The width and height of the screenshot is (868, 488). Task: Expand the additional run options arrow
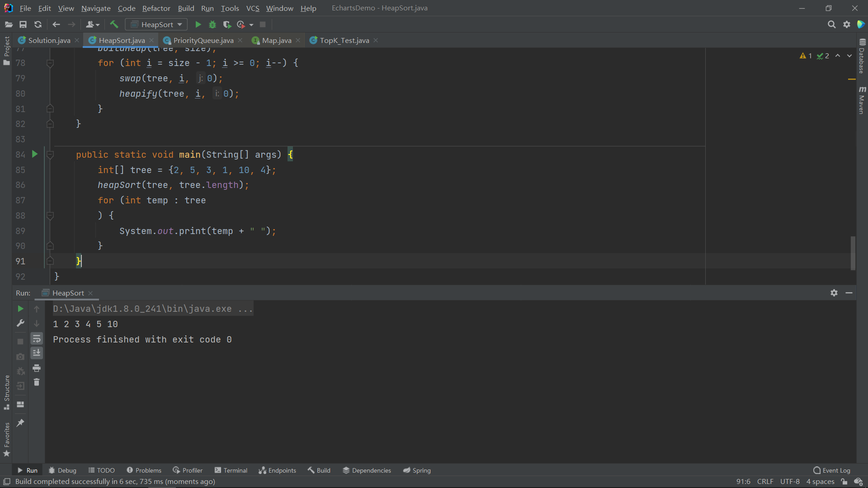point(251,24)
